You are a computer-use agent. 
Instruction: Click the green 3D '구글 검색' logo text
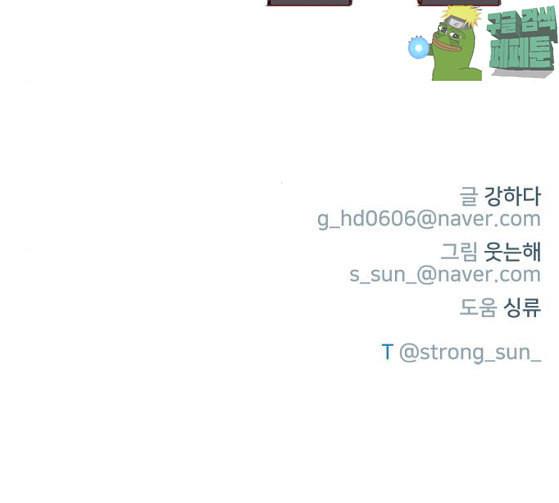tap(520, 22)
